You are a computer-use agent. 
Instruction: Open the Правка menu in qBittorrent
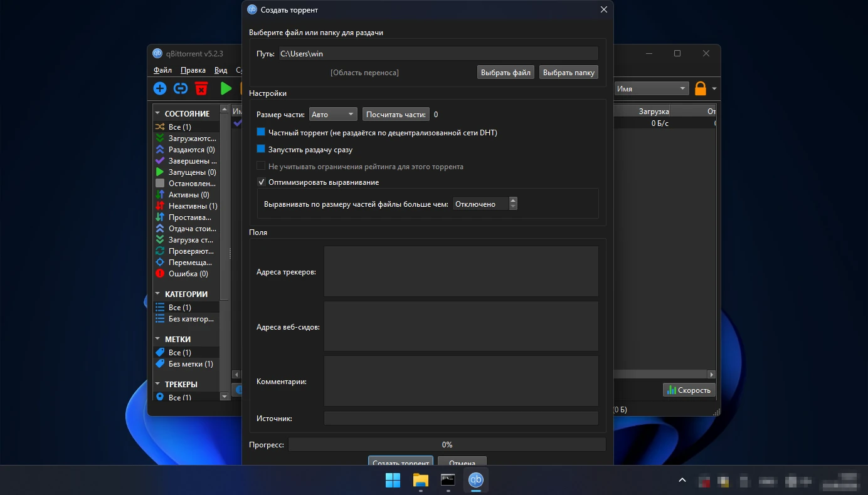coord(193,71)
